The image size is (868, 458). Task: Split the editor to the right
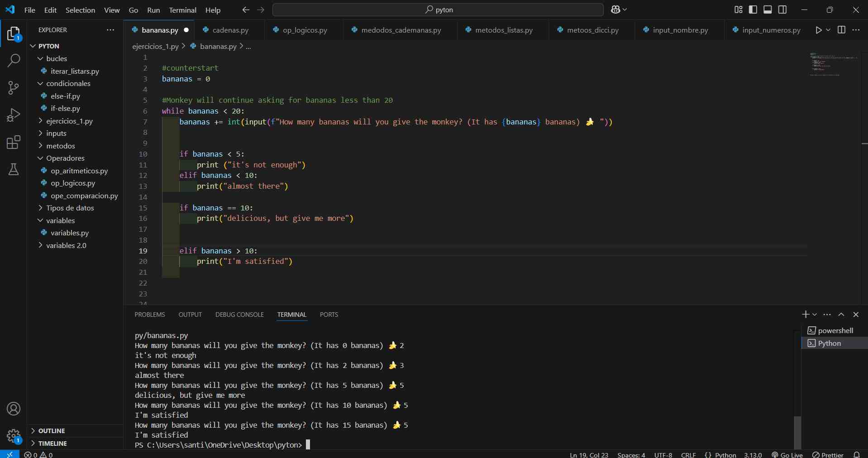pyautogui.click(x=841, y=30)
